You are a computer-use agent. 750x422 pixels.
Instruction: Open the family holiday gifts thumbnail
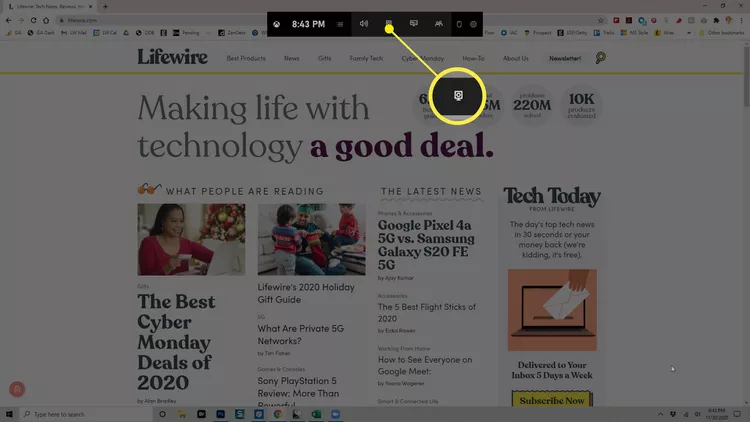[311, 239]
